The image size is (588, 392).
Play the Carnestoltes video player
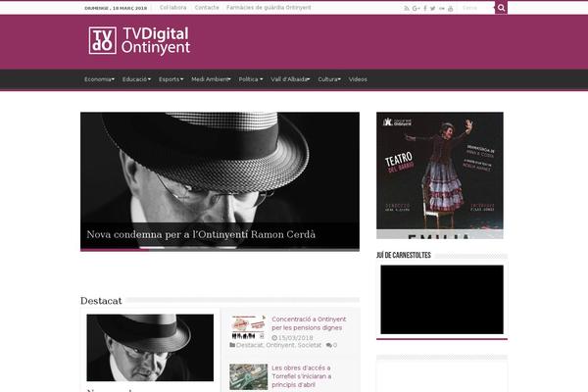coord(442,299)
